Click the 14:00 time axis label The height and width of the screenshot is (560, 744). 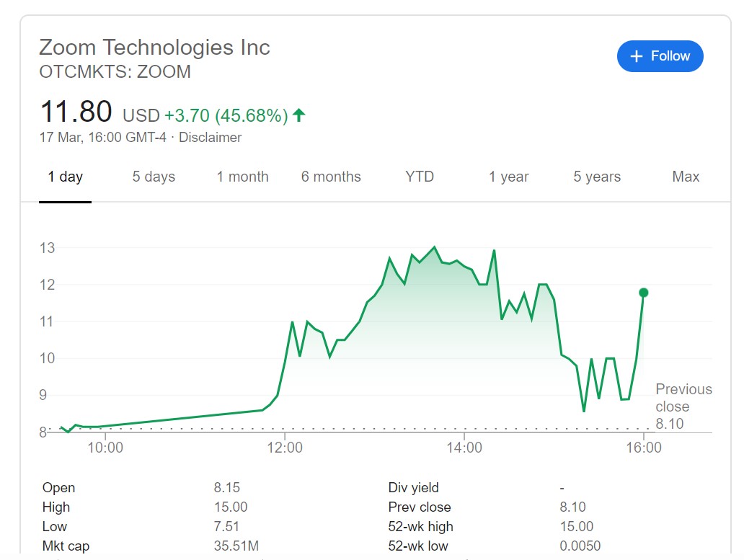click(x=464, y=448)
